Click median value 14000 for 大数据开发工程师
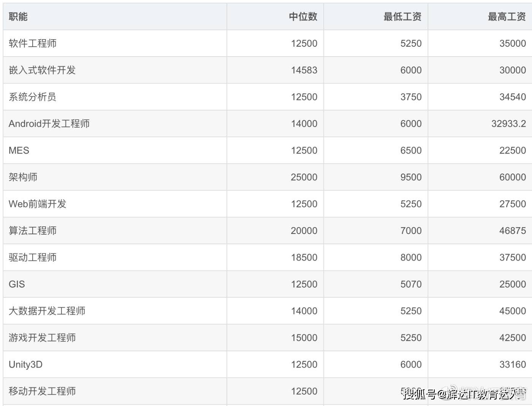 304,311
